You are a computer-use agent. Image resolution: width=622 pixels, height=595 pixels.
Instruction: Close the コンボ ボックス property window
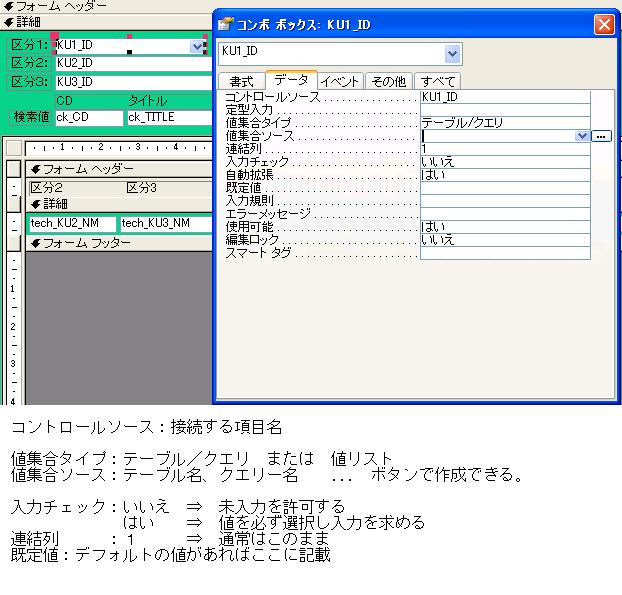point(603,24)
